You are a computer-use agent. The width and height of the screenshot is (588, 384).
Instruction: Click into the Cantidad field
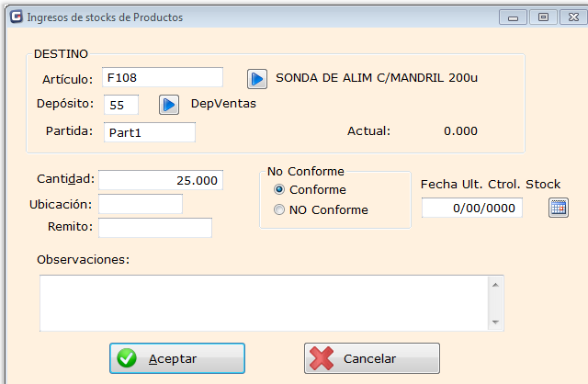tap(161, 180)
